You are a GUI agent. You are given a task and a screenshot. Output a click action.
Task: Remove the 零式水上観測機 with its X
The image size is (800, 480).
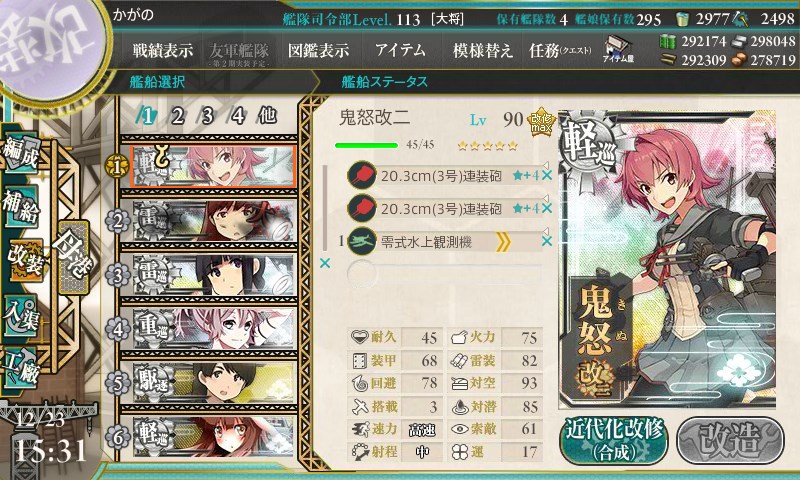(x=547, y=241)
